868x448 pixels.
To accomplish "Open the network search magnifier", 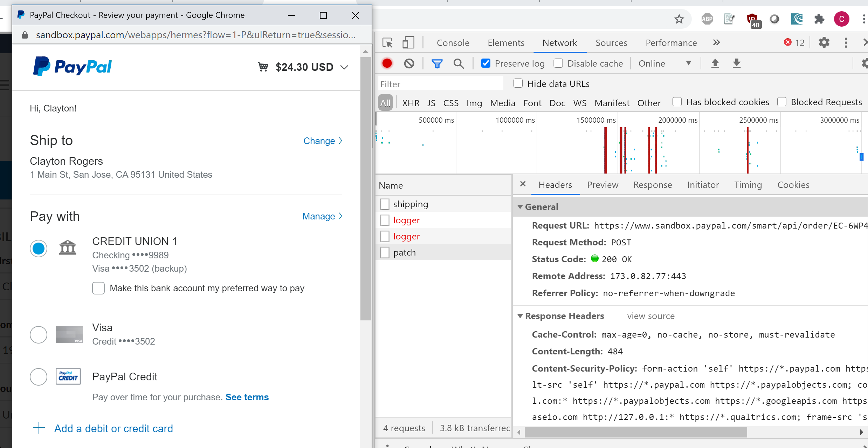I will pyautogui.click(x=459, y=63).
